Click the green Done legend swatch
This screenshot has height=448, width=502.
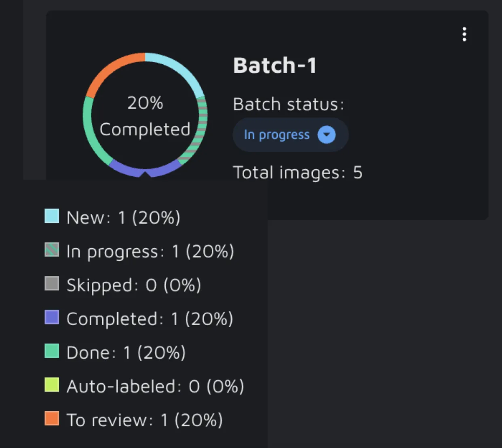coord(52,351)
